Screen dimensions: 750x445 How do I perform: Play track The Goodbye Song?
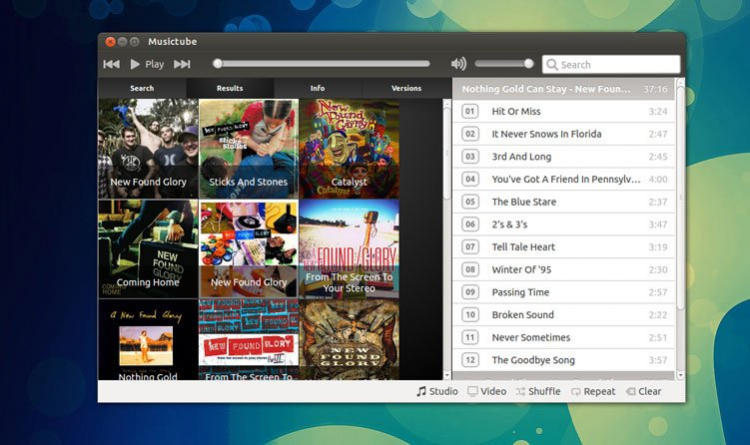[x=563, y=360]
